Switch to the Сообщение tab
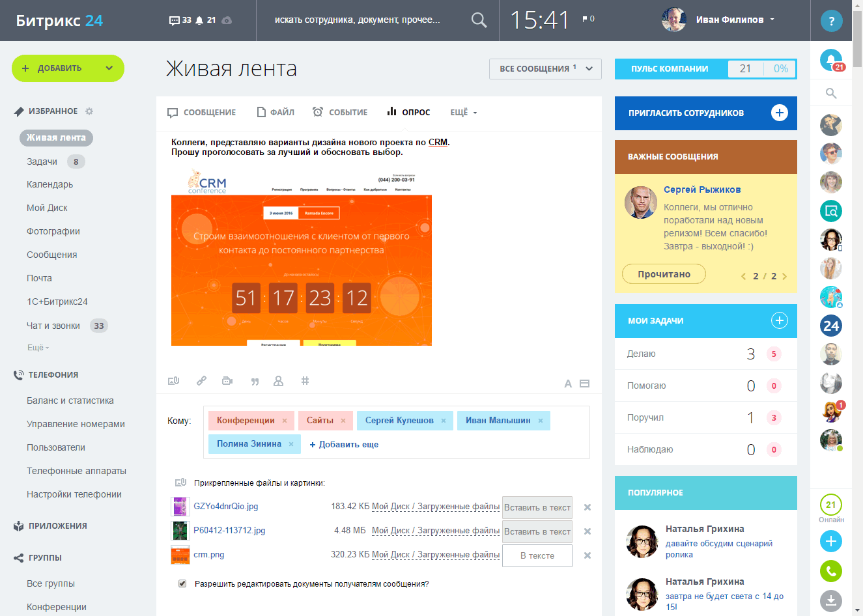Image resolution: width=863 pixels, height=616 pixels. [x=202, y=113]
